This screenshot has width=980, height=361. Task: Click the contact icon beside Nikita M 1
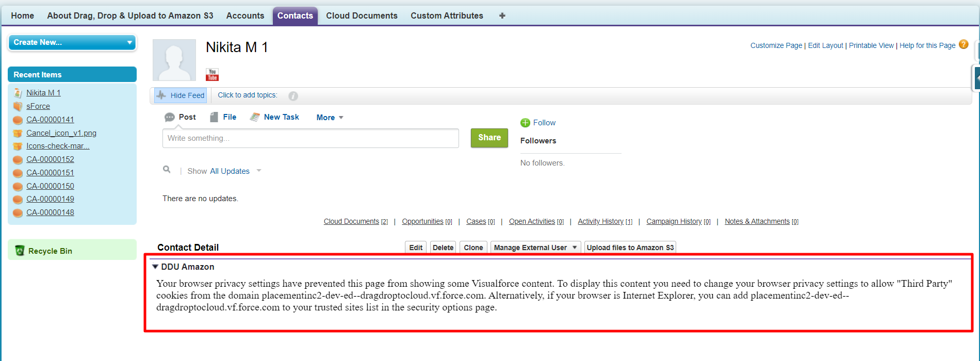point(18,93)
